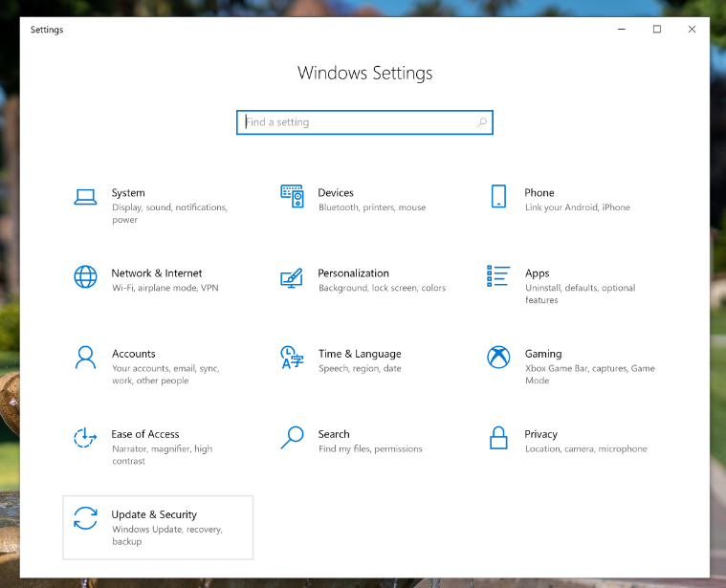Screen dimensions: 726x588
Task: Select the Devices category title
Action: coord(336,193)
